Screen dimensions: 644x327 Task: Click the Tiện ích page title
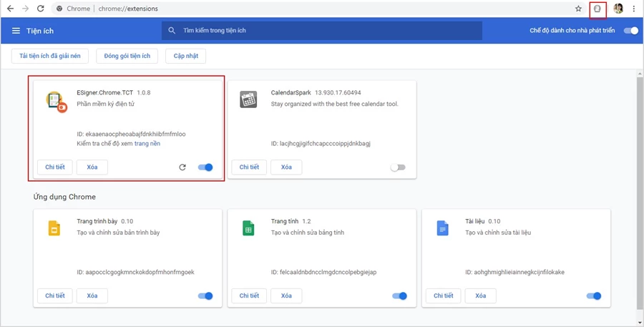coord(40,31)
